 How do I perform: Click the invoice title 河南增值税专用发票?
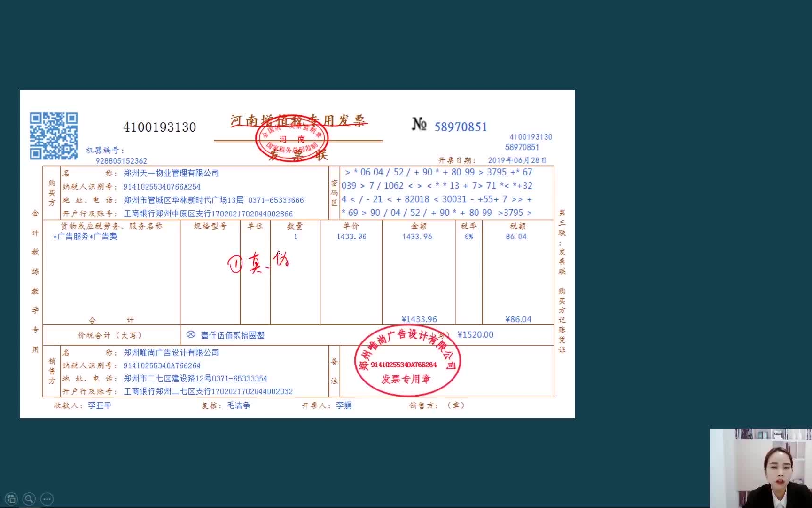point(298,120)
